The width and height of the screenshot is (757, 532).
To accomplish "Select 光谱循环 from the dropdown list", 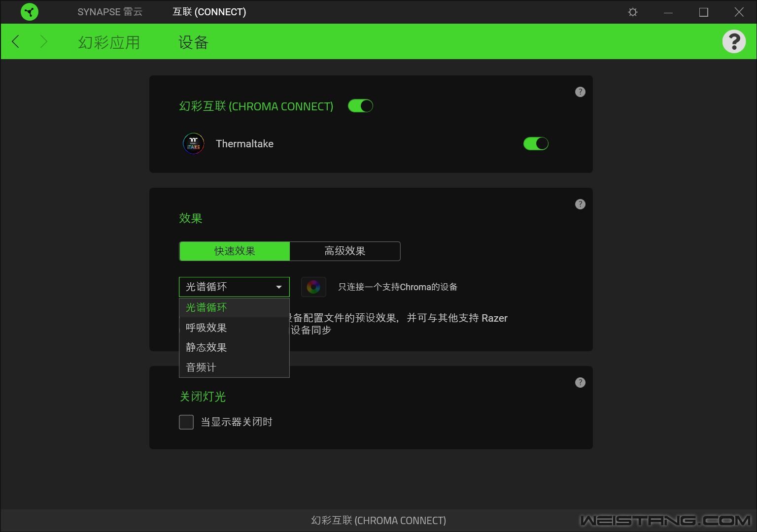I will click(x=234, y=307).
